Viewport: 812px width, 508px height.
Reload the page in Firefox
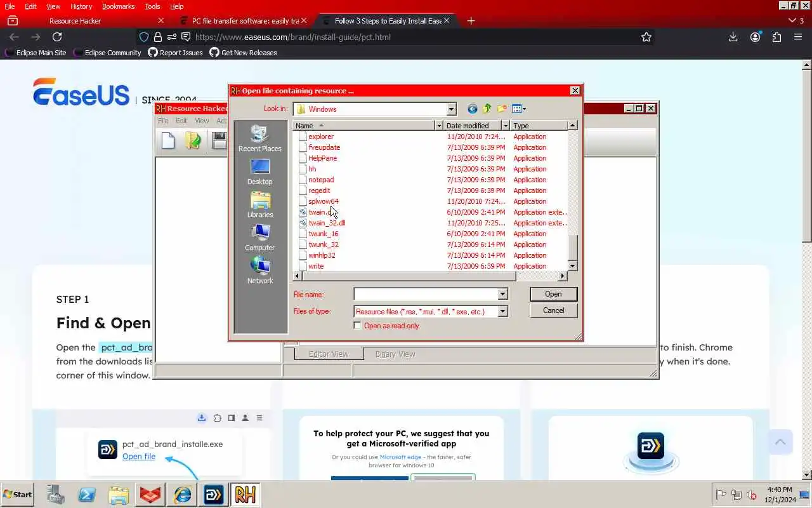coord(57,37)
